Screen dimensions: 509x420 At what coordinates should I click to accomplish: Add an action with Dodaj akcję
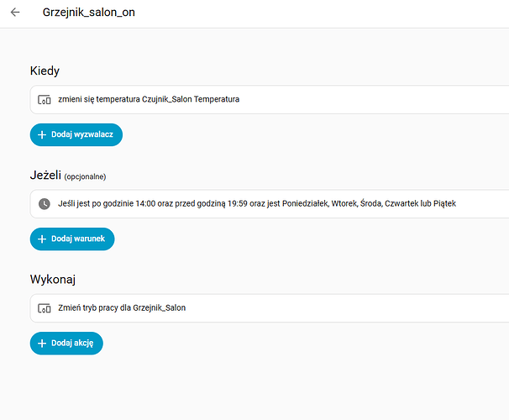pos(67,343)
